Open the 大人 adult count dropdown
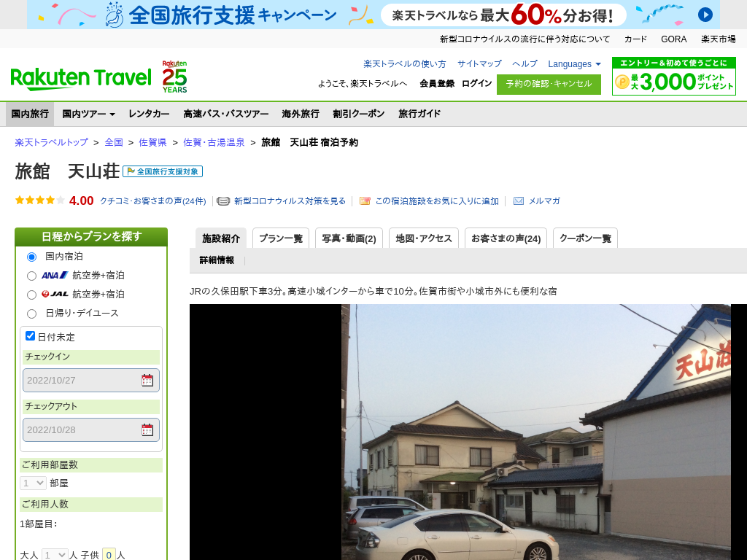Viewport: 747px width, 560px height. (55, 555)
